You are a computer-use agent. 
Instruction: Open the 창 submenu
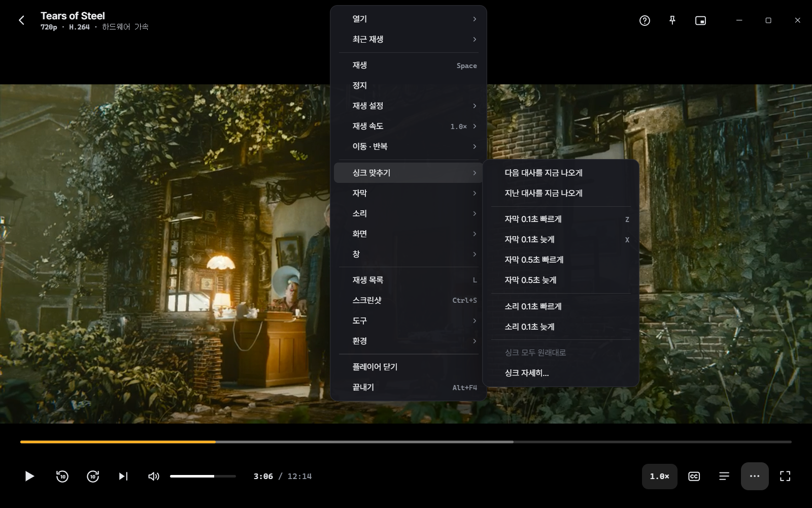(x=409, y=254)
